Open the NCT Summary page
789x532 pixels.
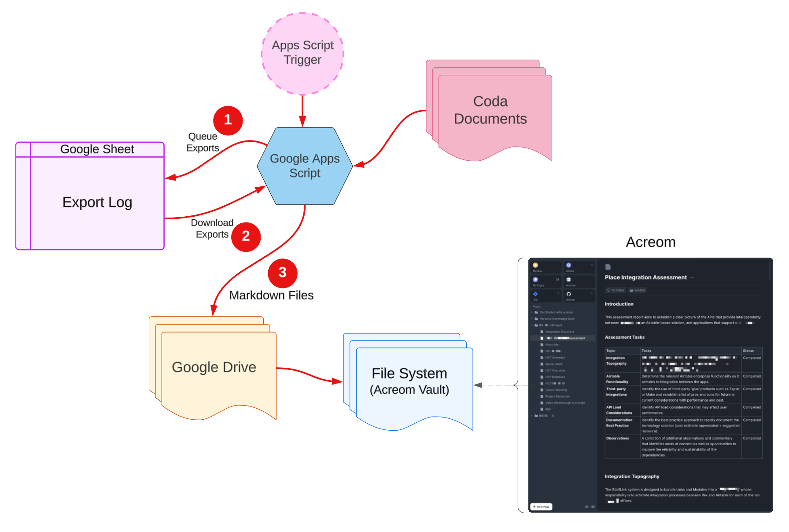click(555, 358)
